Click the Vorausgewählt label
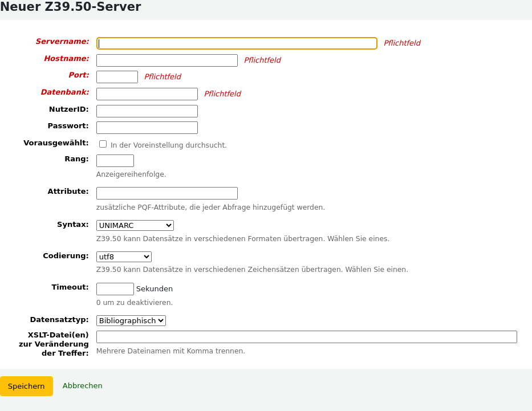Viewport: 532px width, 411px height. 55,143
